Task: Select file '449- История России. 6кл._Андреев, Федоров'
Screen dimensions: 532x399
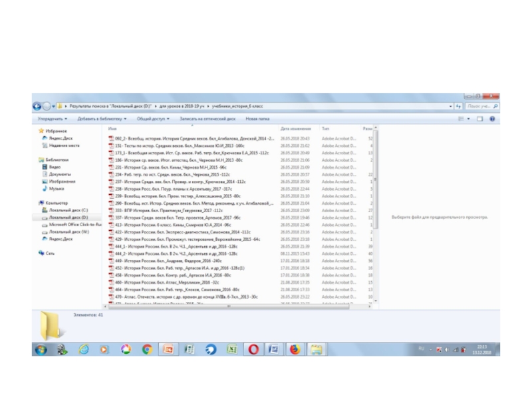Action: click(x=168, y=261)
